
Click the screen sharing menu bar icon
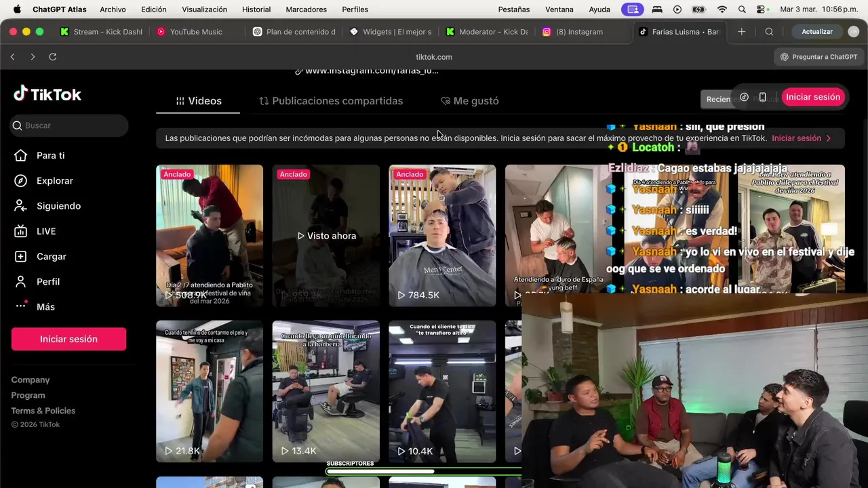pos(632,9)
